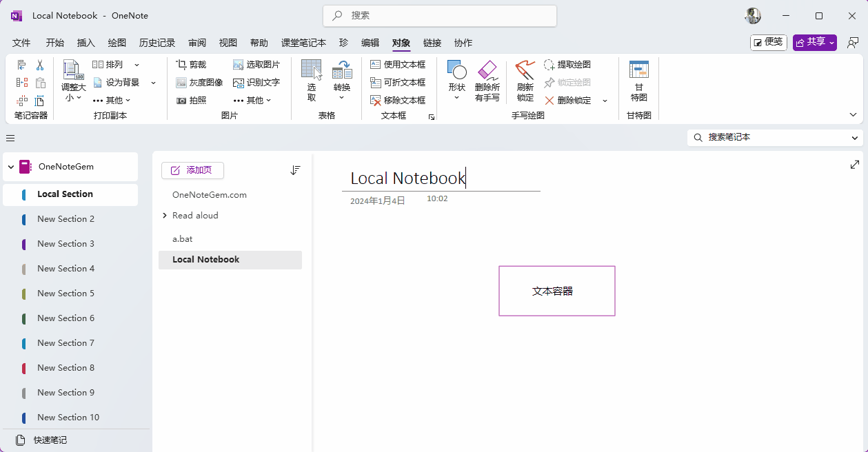Click the 形状 shapes icon
This screenshot has height=452, width=868.
pyautogui.click(x=457, y=70)
